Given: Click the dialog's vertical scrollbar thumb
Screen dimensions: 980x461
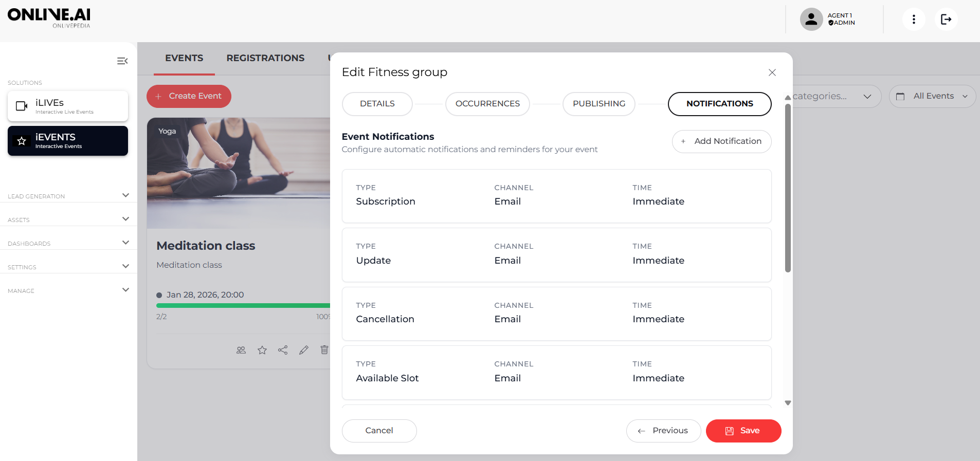Looking at the screenshot, I should [788, 188].
